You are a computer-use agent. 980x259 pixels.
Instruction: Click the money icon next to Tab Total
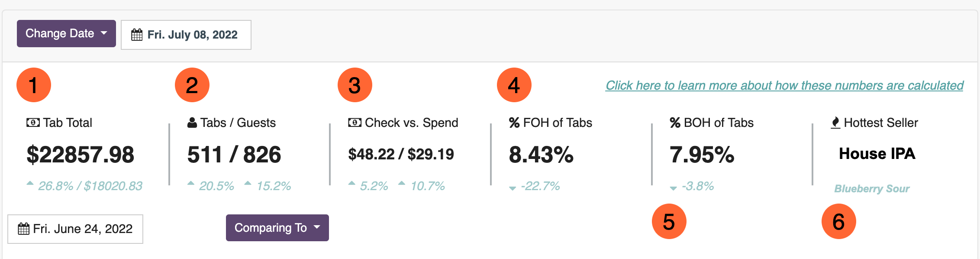(33, 123)
